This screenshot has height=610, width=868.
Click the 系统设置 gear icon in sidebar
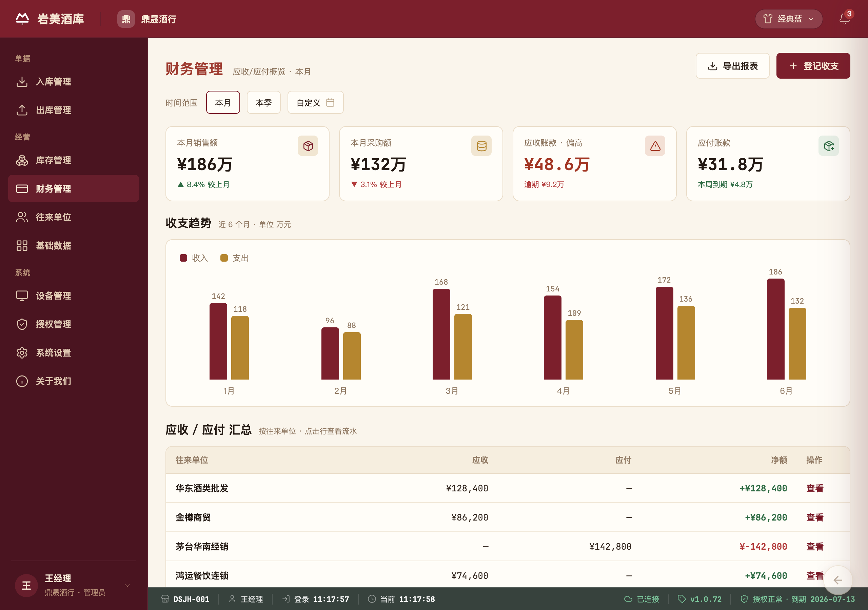[x=22, y=353]
